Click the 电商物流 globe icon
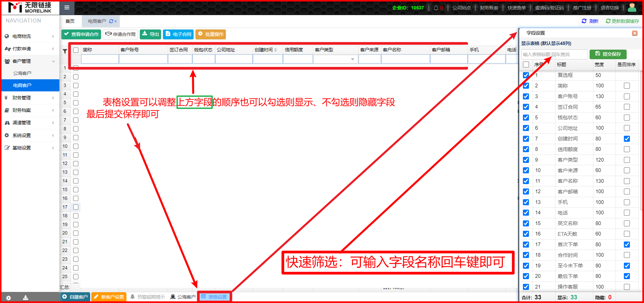This screenshot has height=303, width=644. (x=7, y=36)
